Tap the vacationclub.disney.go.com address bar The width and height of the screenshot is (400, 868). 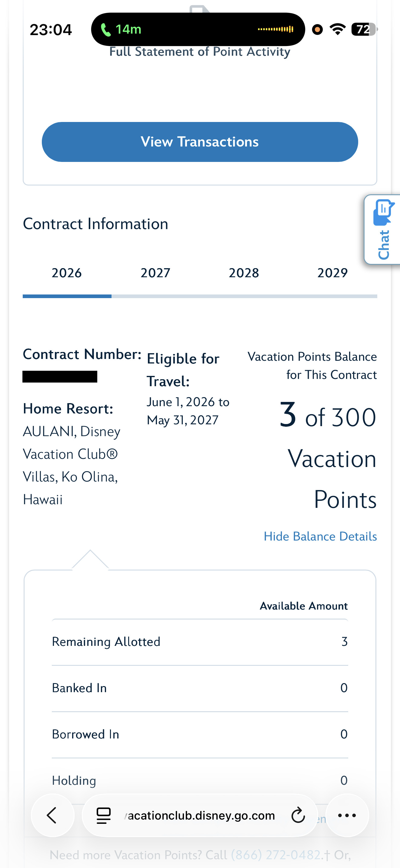pos(200,815)
